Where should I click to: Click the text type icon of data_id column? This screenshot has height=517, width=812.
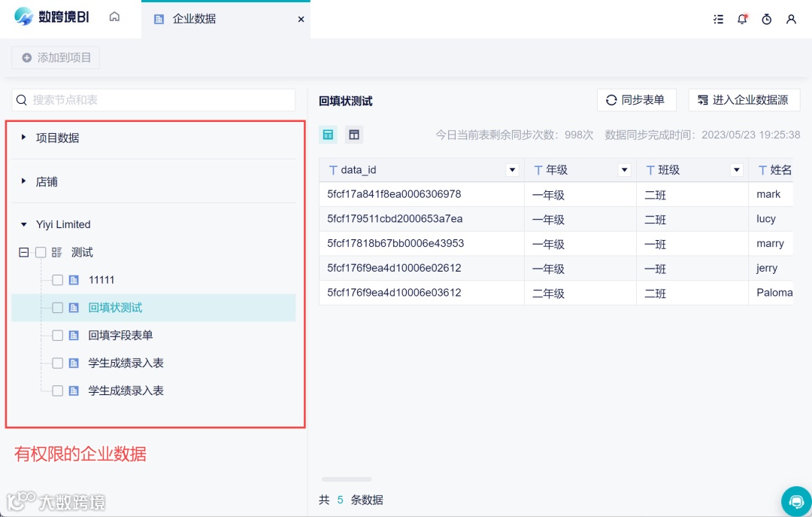pos(333,170)
